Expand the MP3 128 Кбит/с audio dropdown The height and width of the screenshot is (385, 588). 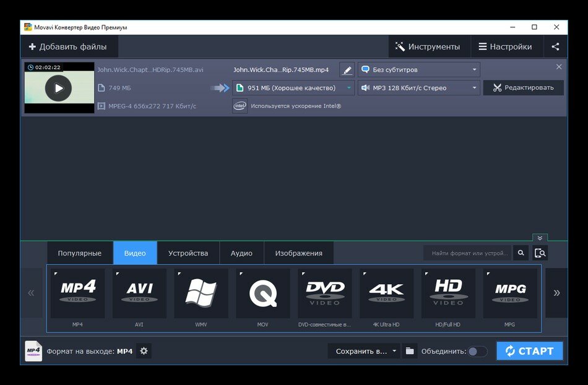419,88
